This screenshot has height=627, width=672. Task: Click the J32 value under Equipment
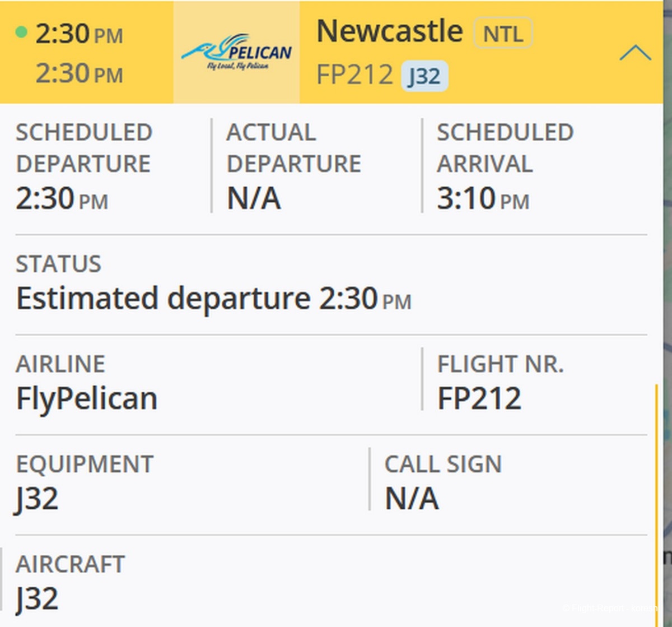click(37, 499)
